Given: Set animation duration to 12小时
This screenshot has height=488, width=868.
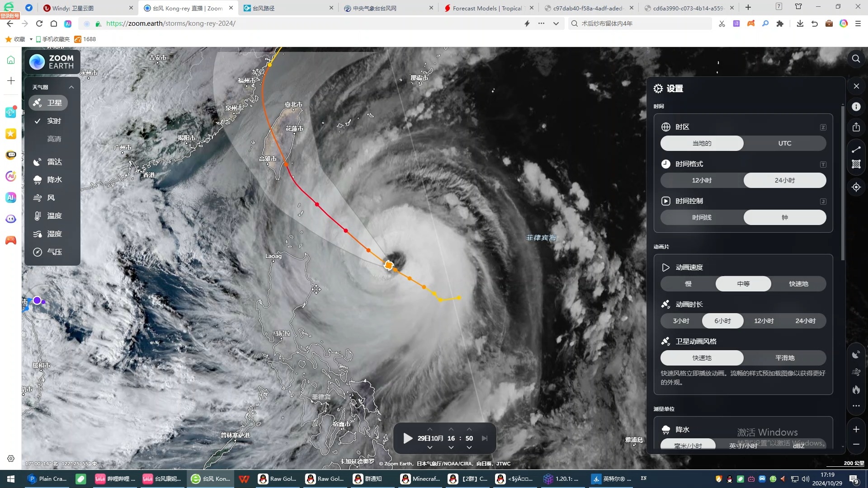Looking at the screenshot, I should pos(764,321).
